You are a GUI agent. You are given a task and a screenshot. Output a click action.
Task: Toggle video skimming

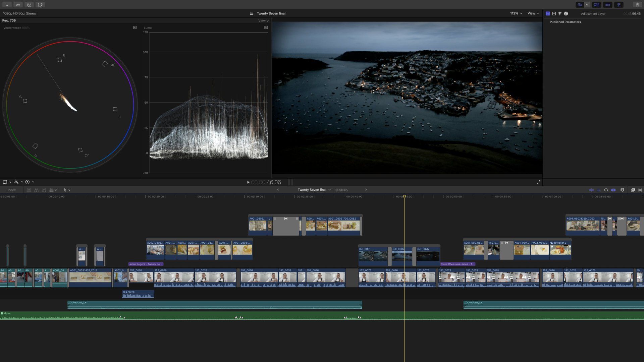[591, 190]
